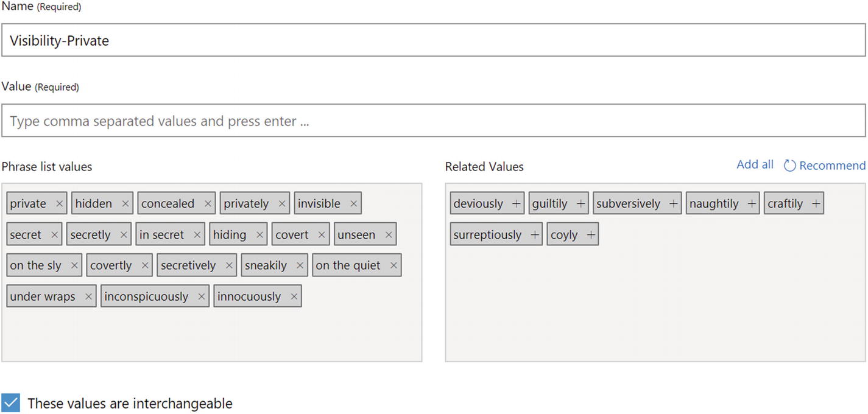Click the Recommend link text

832,166
